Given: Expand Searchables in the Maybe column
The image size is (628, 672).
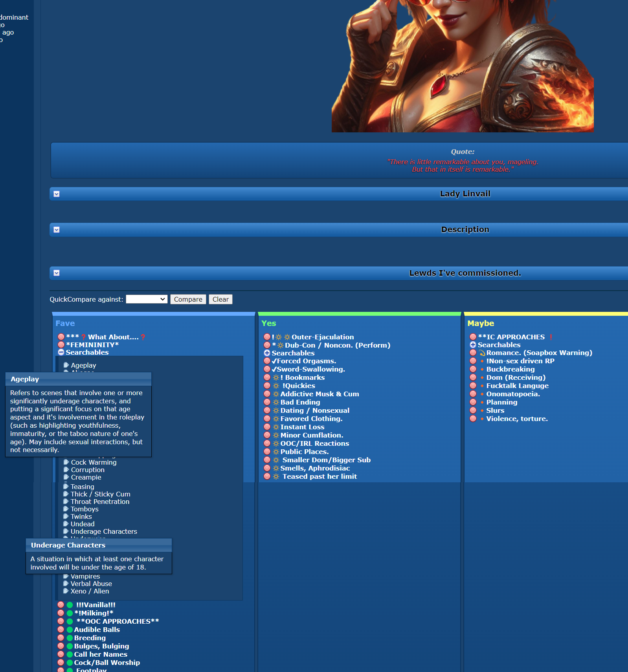Looking at the screenshot, I should 473,345.
